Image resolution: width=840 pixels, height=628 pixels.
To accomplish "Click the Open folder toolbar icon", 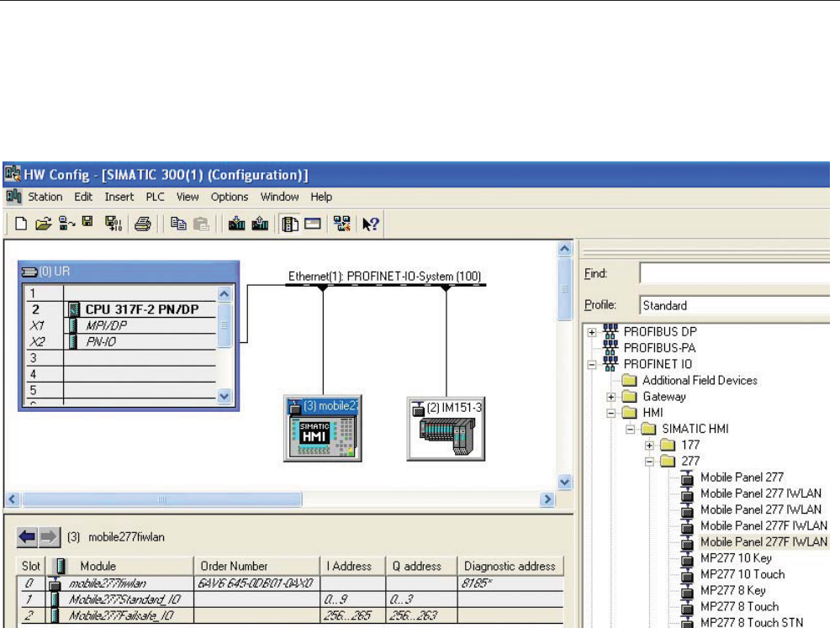I will pyautogui.click(x=44, y=224).
